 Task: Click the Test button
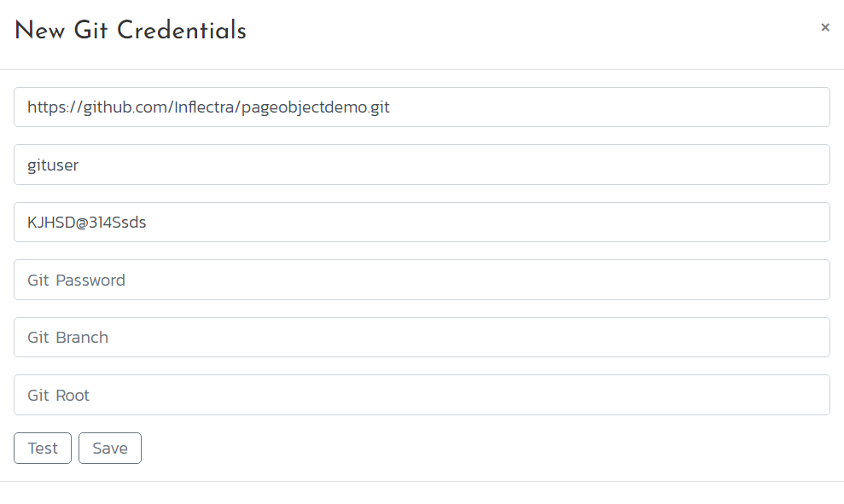(x=43, y=449)
